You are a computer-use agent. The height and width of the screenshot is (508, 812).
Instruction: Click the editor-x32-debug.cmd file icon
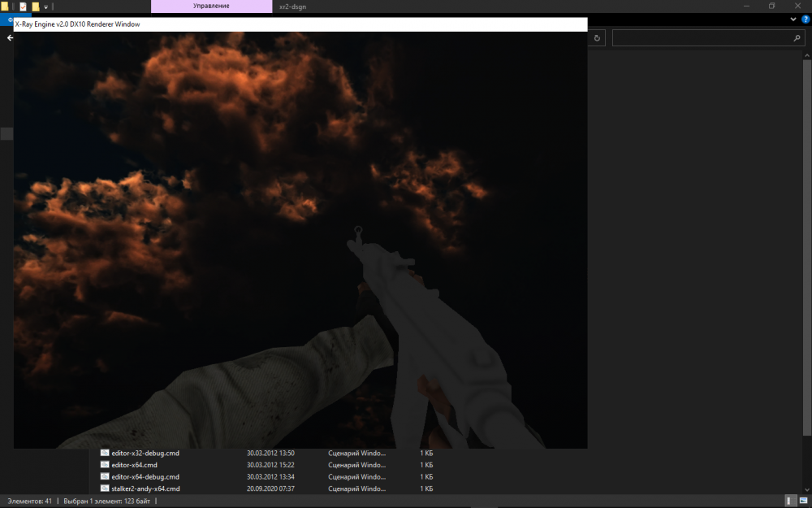coord(105,453)
